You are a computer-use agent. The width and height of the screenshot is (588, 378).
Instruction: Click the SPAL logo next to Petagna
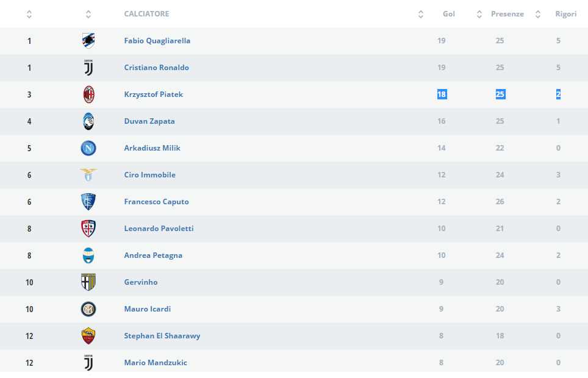tap(88, 255)
